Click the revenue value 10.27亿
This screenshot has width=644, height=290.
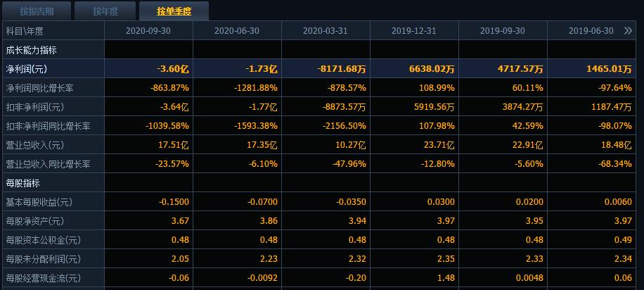pos(352,145)
